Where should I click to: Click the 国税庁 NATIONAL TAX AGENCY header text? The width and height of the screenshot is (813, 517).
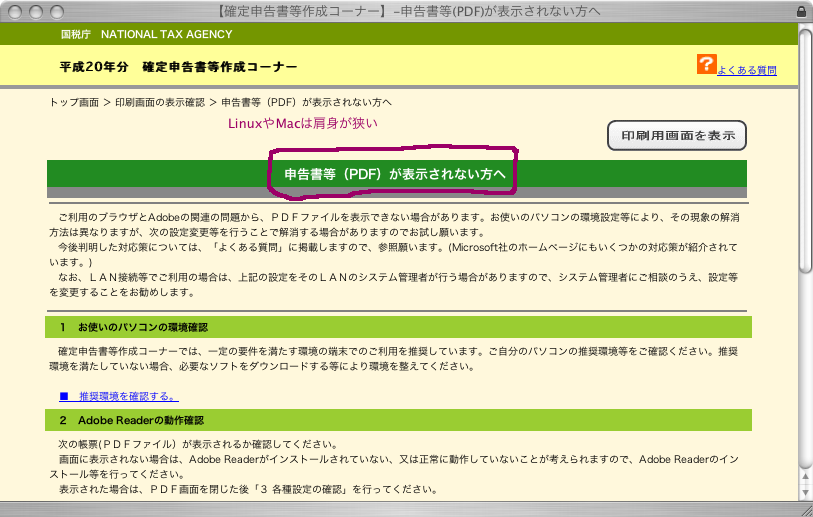[x=146, y=34]
